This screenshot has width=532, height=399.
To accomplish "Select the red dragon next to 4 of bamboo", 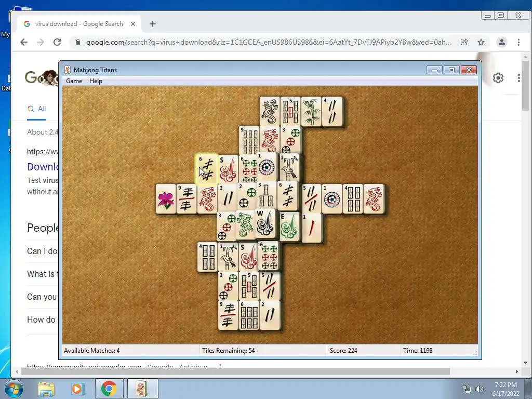I will 374,199.
